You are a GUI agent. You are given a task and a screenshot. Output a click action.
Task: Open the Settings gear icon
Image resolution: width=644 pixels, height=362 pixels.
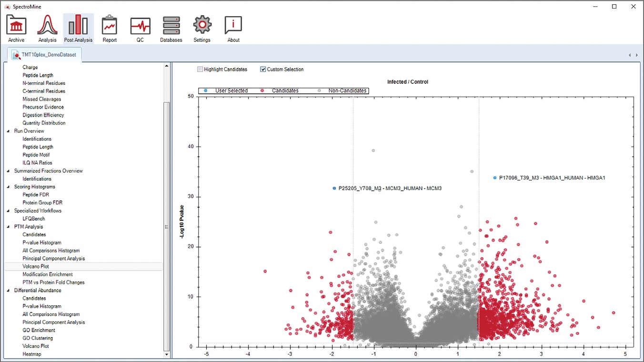tap(202, 29)
